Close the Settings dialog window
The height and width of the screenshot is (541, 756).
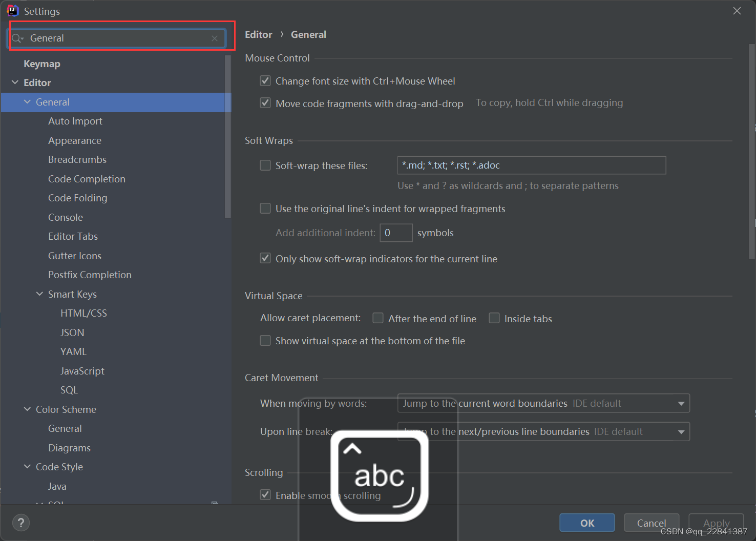click(737, 11)
